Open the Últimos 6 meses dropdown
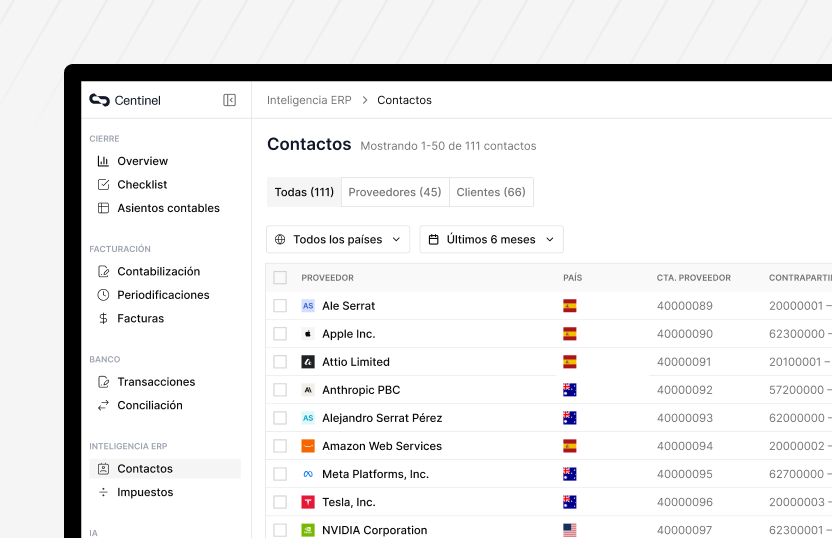Screen dimensions: 832x538 491,239
